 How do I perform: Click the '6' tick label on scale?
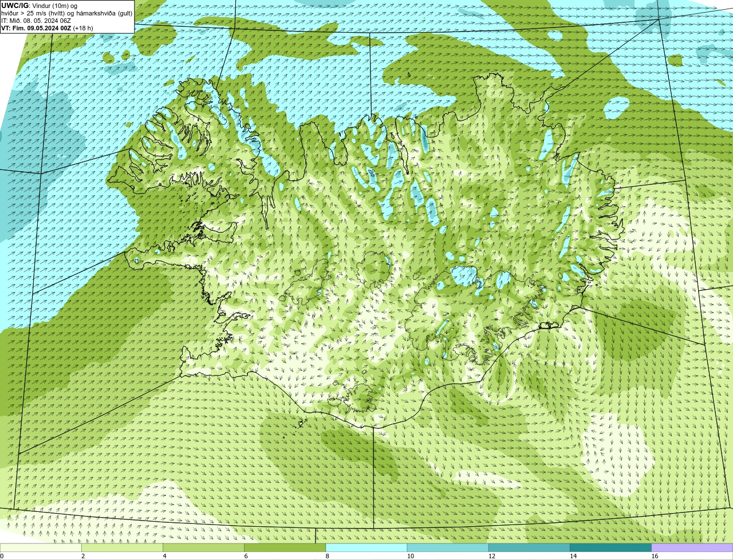[246, 556]
